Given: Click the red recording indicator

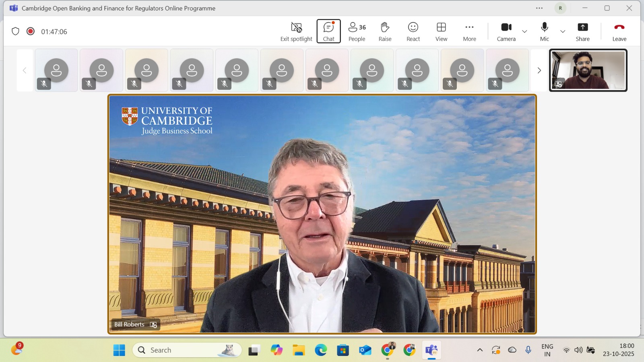Looking at the screenshot, I should [31, 31].
